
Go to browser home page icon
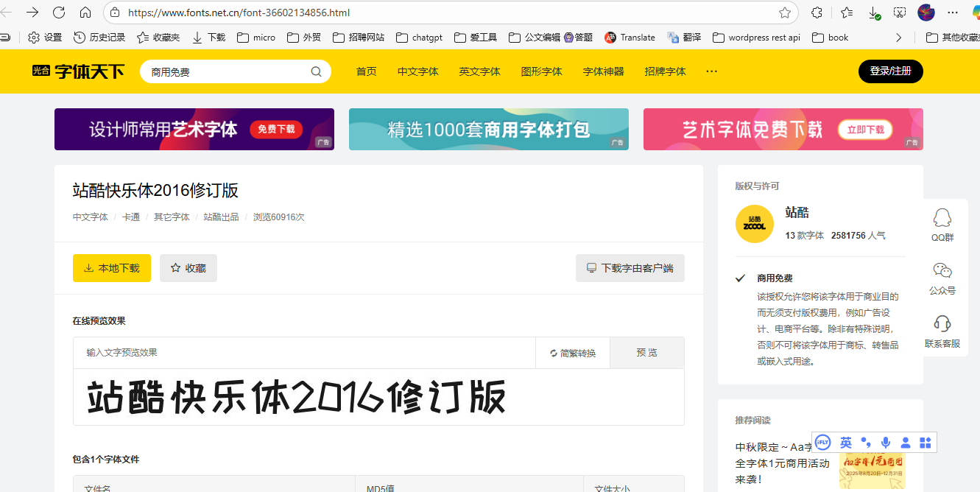click(x=85, y=13)
